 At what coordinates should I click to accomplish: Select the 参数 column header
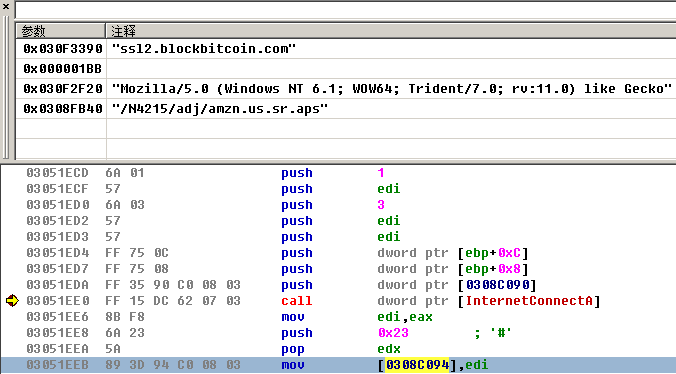point(61,31)
